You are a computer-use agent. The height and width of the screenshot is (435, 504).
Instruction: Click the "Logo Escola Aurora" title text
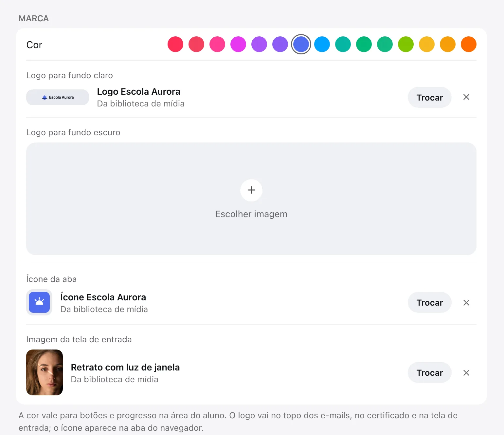pos(139,92)
